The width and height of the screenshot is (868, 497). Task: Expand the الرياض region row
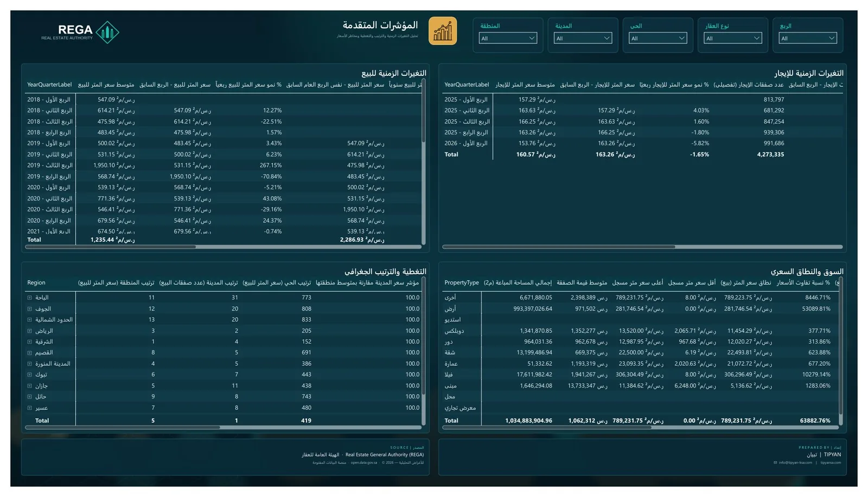30,331
